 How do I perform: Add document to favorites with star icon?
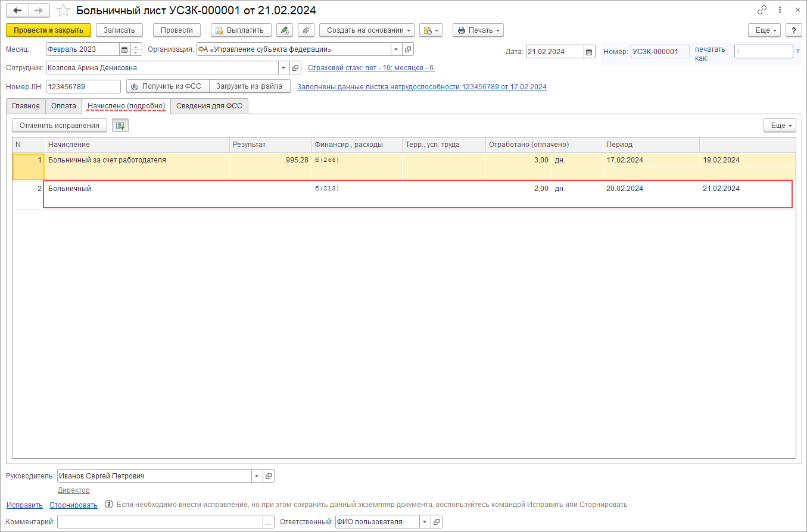[x=63, y=10]
